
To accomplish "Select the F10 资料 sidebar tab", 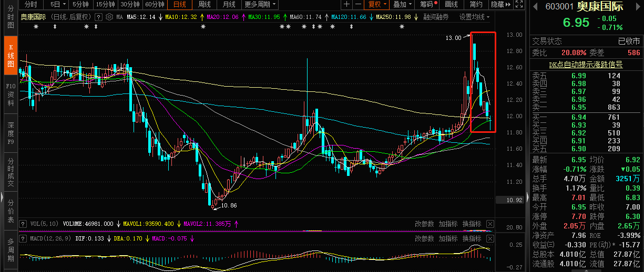I will pos(11,95).
